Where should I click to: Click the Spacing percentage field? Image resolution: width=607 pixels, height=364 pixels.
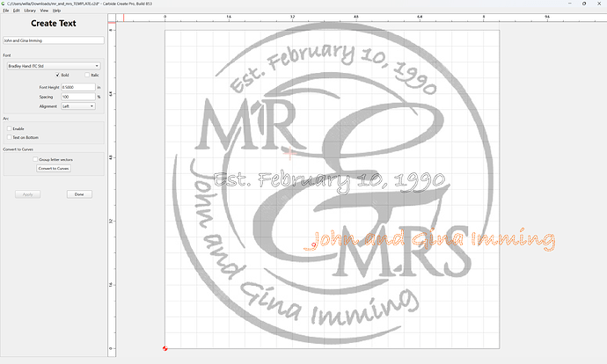(78, 97)
